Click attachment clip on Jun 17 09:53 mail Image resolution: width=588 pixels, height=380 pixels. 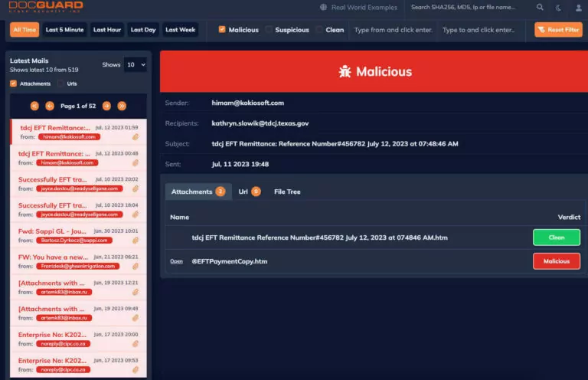click(136, 370)
